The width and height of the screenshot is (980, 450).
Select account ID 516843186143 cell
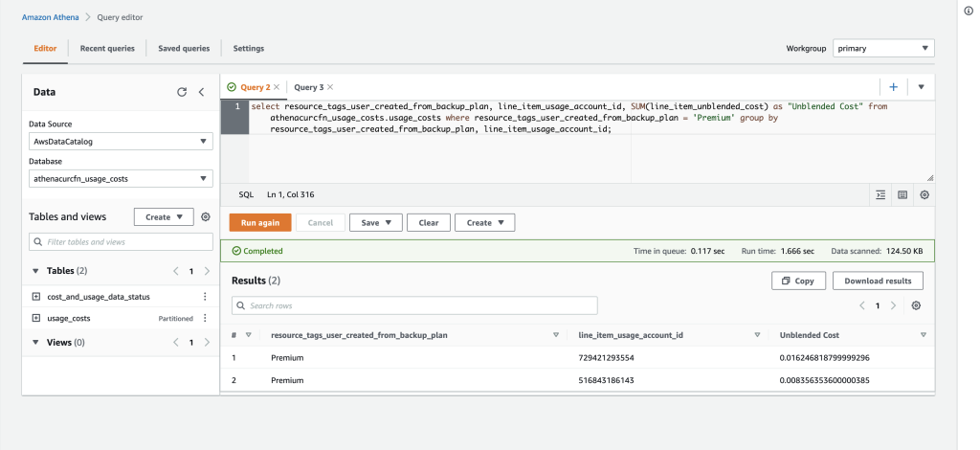(x=606, y=380)
